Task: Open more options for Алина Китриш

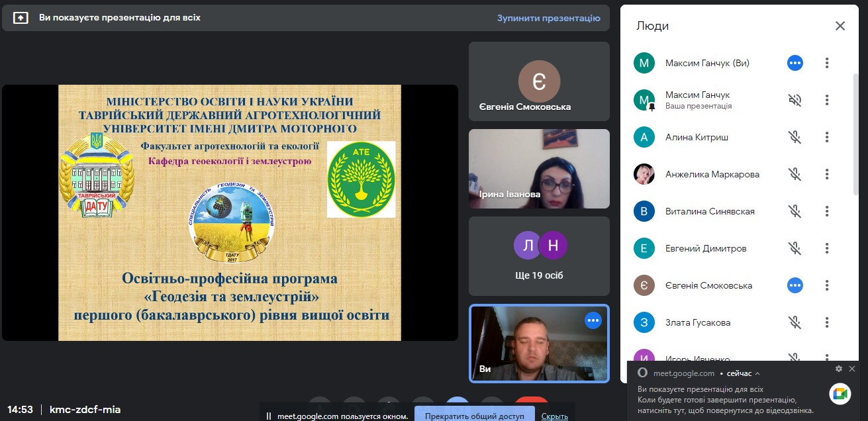Action: tap(827, 137)
